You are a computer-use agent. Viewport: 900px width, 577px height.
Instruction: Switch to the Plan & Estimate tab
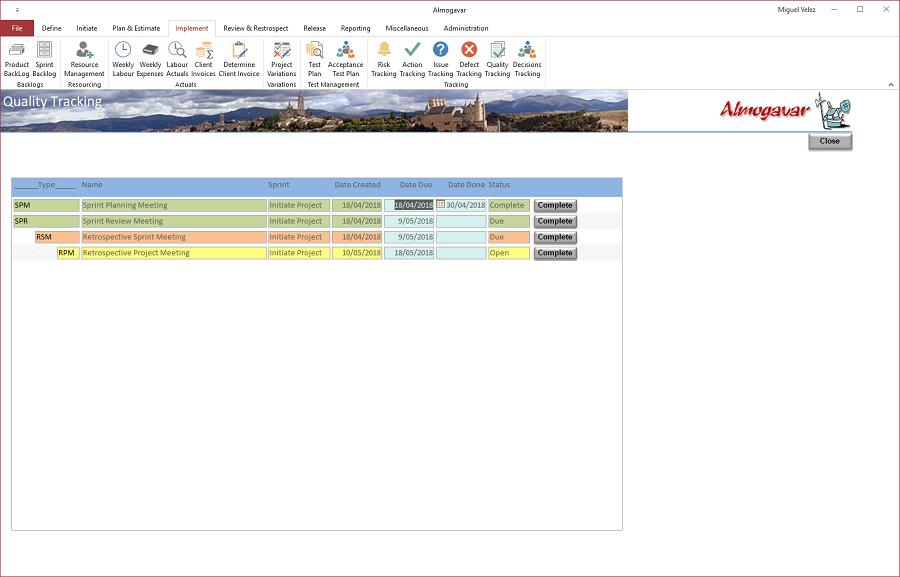[136, 28]
